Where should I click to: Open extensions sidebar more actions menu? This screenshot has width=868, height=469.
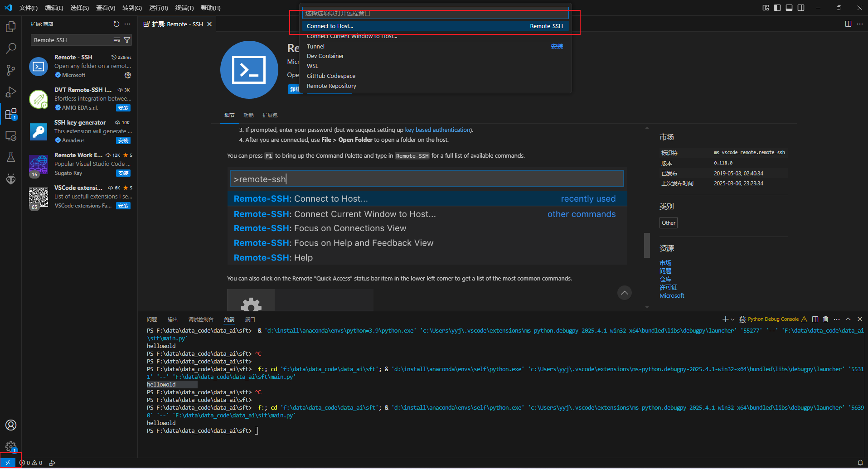tap(127, 24)
